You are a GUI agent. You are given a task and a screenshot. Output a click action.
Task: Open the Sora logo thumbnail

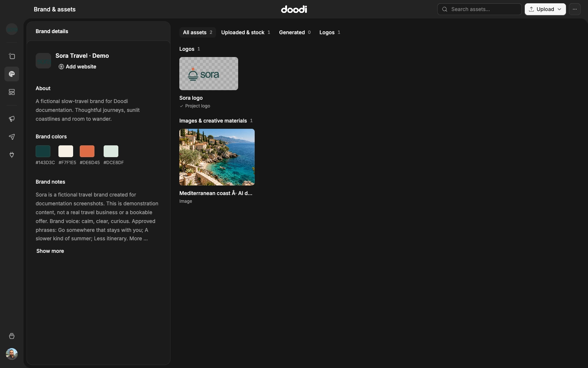(209, 74)
